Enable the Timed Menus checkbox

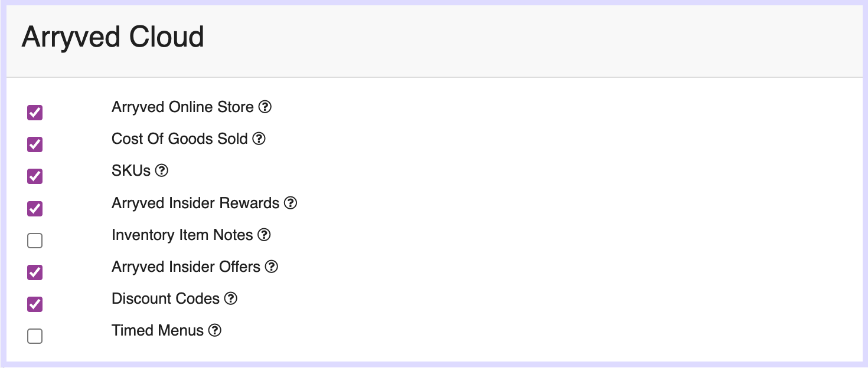click(x=35, y=336)
